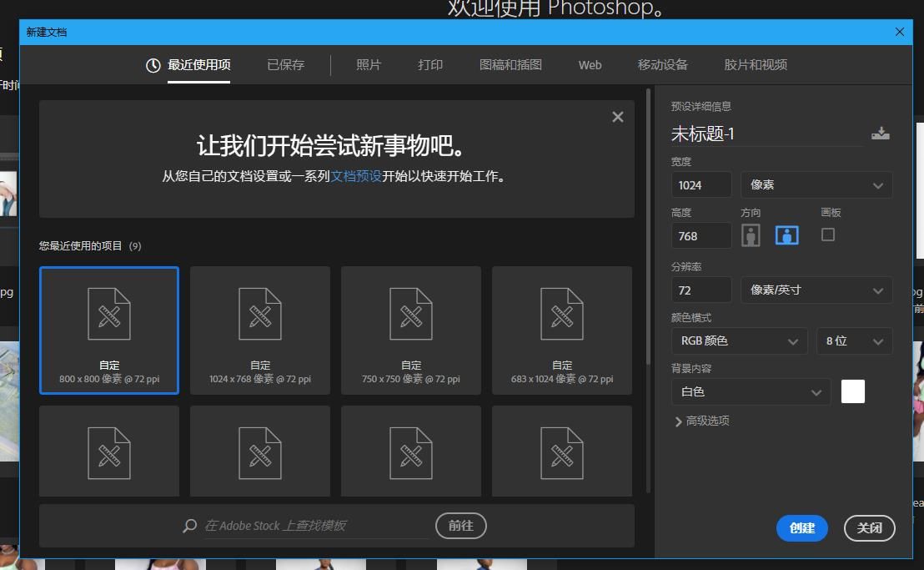Screen dimensions: 924x570
Task: Open the 背景内容 白色 dropdown
Action: coord(749,391)
